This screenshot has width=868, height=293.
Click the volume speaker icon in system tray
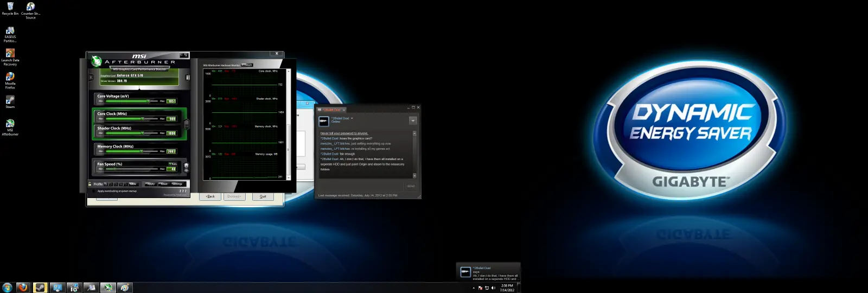pos(493,288)
